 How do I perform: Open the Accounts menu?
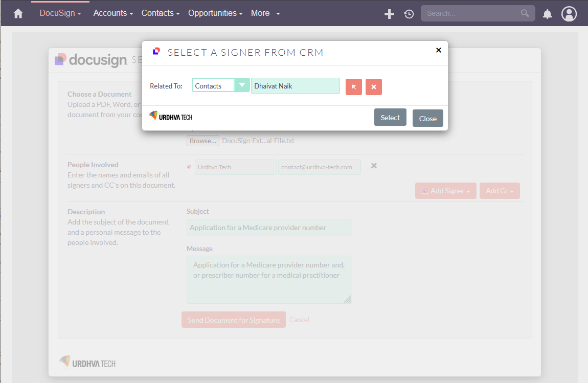(113, 13)
